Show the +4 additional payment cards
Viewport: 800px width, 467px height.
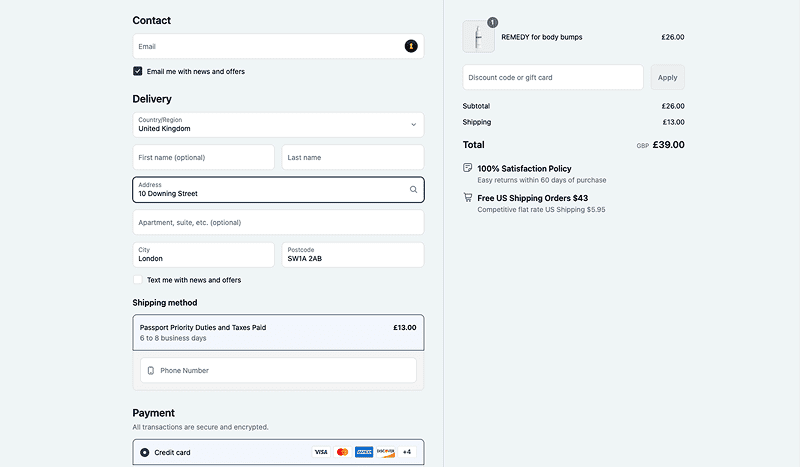(x=406, y=452)
